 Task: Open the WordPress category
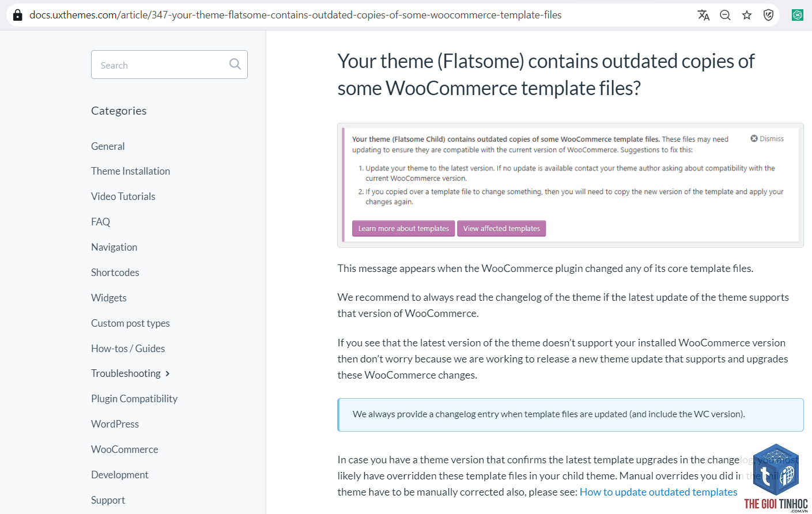click(115, 424)
